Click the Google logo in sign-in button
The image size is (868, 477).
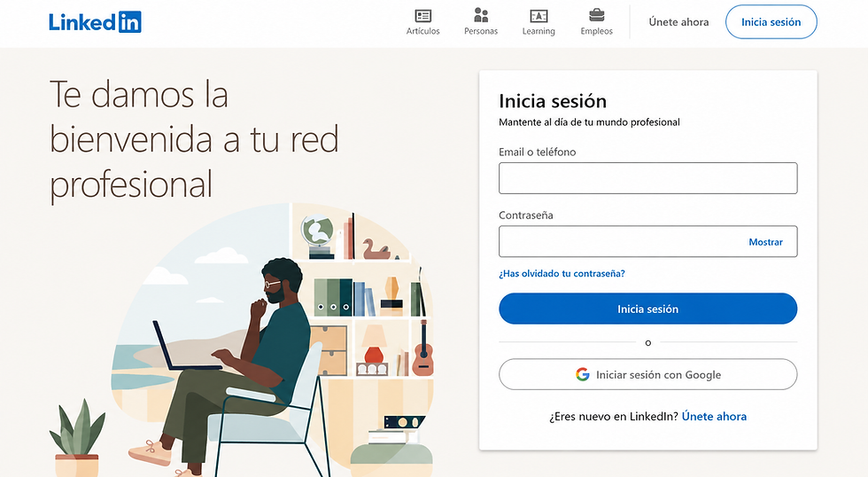coord(583,374)
